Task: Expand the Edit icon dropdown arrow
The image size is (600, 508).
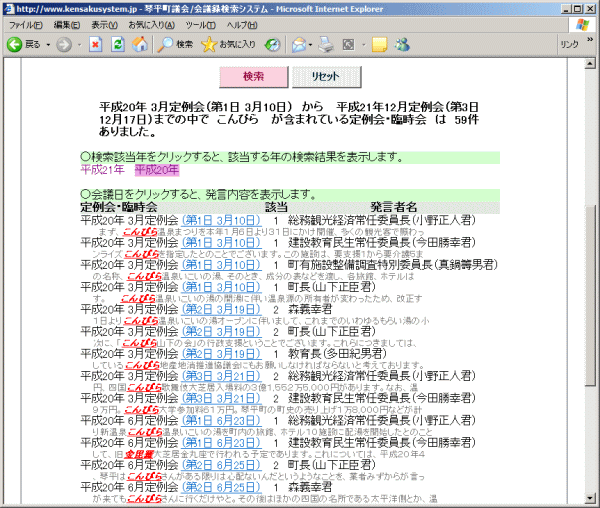Action: [364, 45]
